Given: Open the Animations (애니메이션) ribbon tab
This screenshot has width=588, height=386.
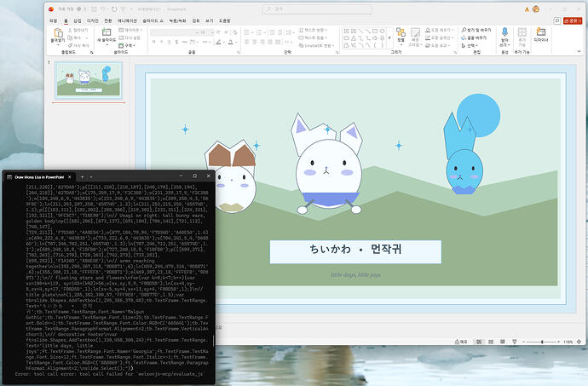Looking at the screenshot, I should [127, 20].
